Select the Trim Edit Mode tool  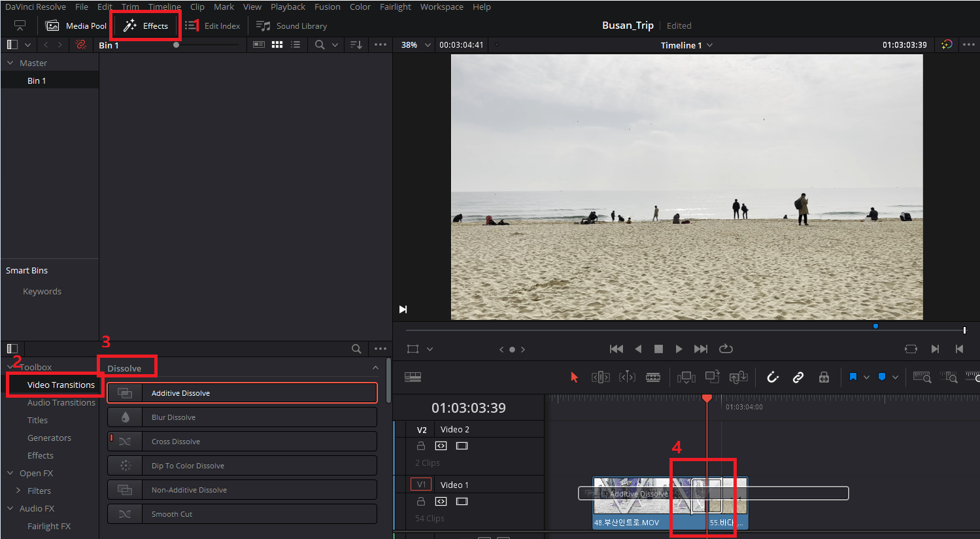(600, 377)
